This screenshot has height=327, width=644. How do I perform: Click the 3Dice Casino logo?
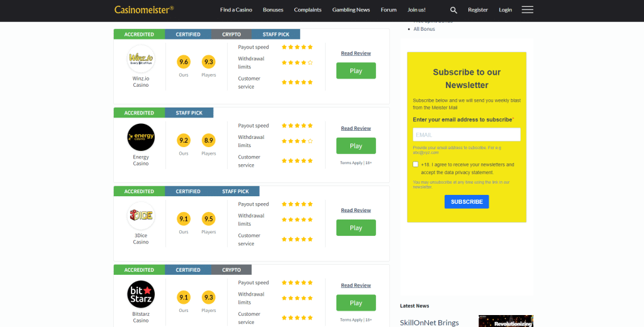pyautogui.click(x=141, y=216)
